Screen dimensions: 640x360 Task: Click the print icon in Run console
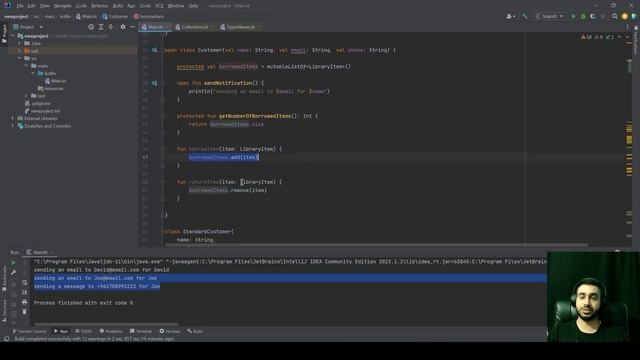coord(24,302)
